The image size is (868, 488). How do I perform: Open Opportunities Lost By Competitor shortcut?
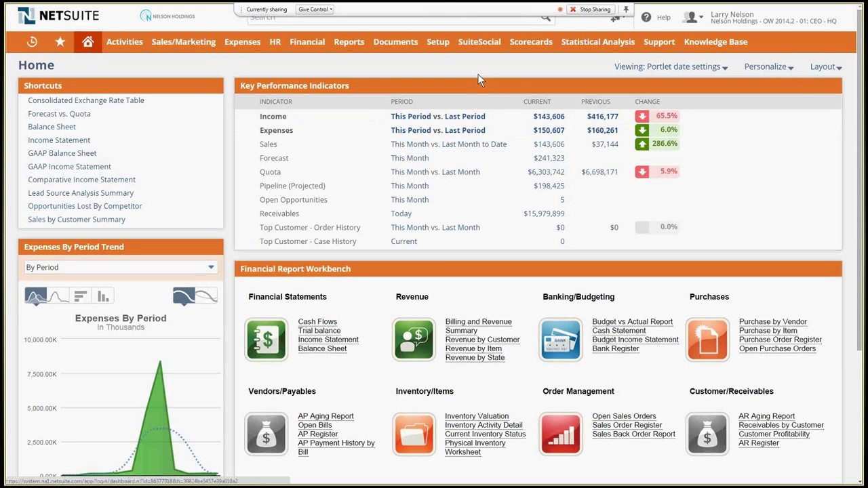coord(85,206)
